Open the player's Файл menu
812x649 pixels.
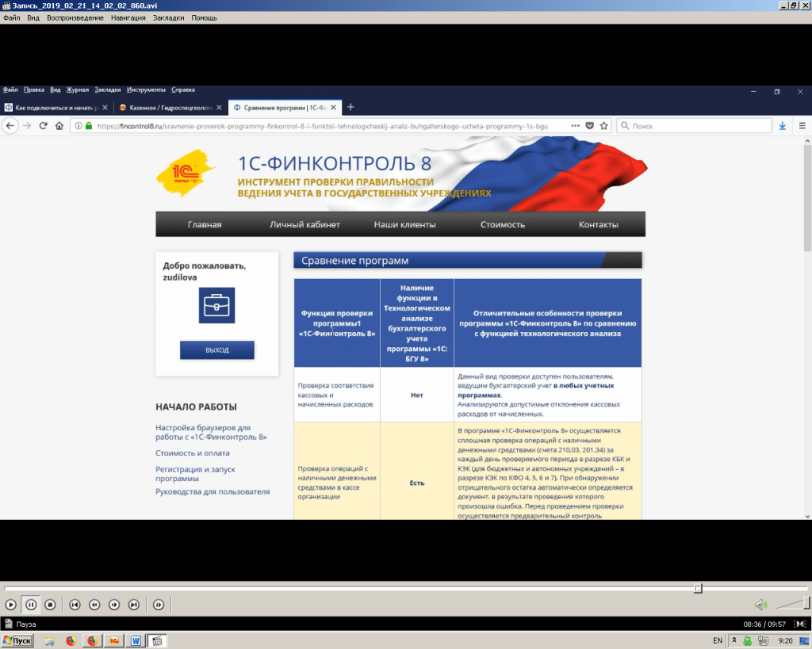(11, 17)
